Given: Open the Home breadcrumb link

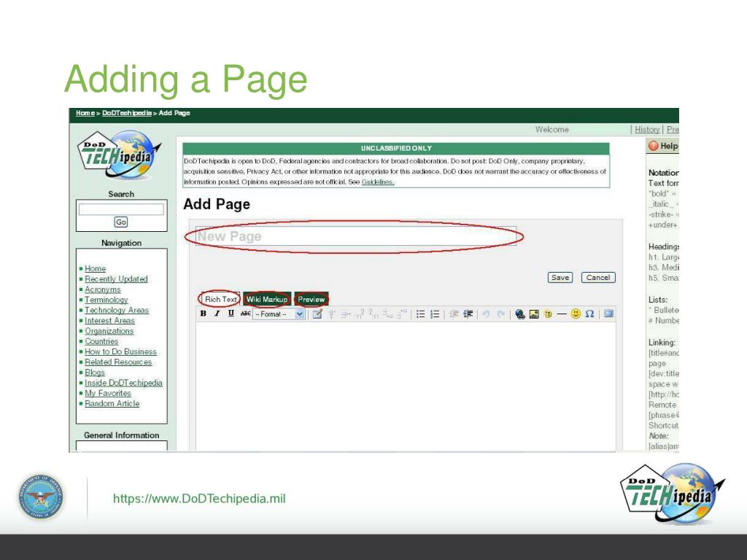Looking at the screenshot, I should pos(85,113).
